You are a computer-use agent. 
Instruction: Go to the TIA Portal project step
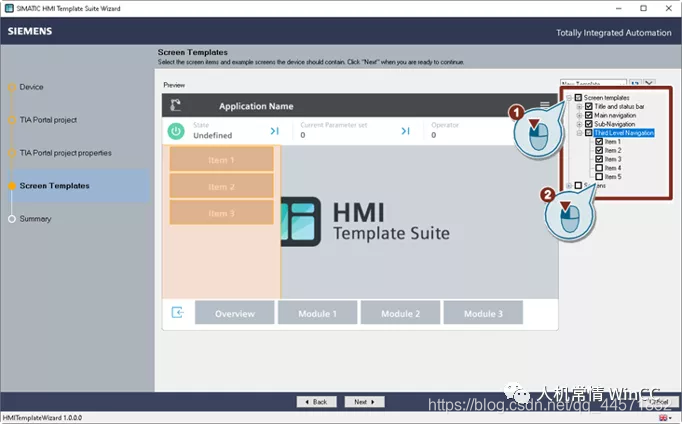coord(48,120)
